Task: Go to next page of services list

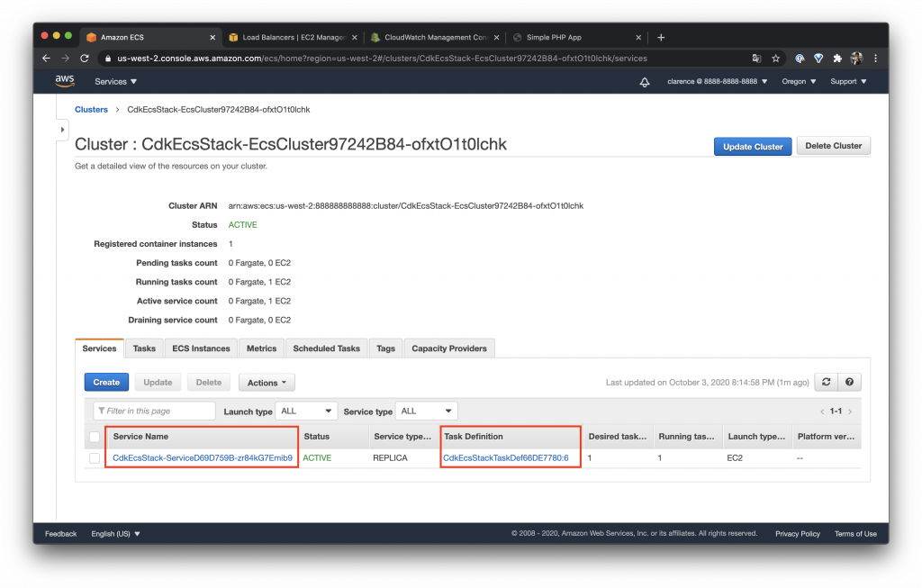Action: point(850,412)
